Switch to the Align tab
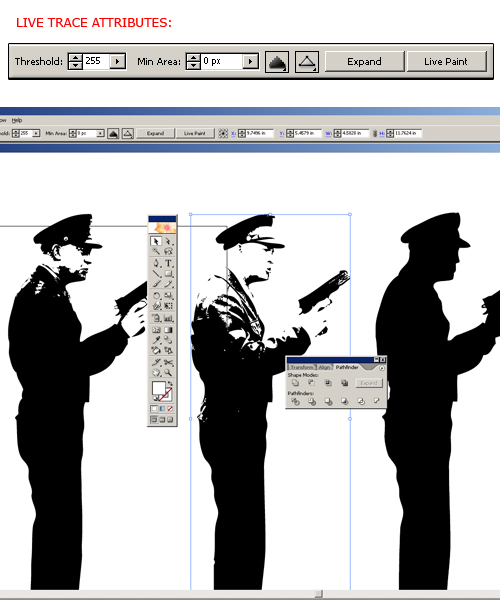The width and height of the screenshot is (500, 614). (x=325, y=367)
